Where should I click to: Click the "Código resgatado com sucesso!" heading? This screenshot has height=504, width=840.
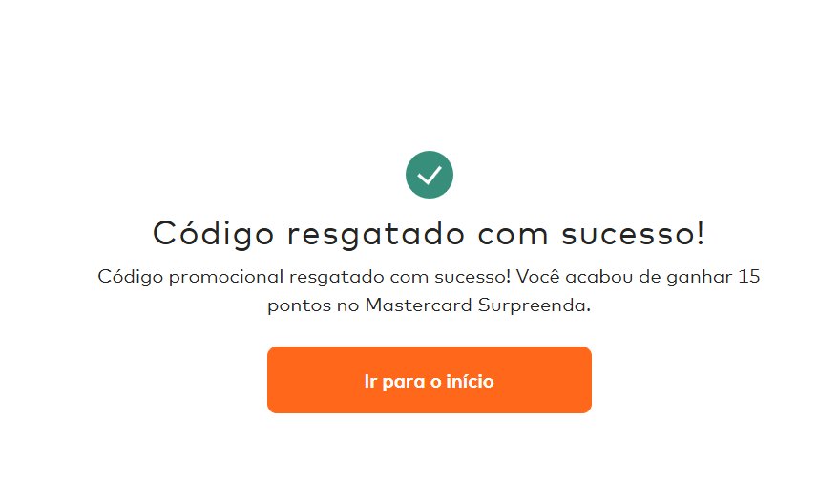click(x=430, y=234)
